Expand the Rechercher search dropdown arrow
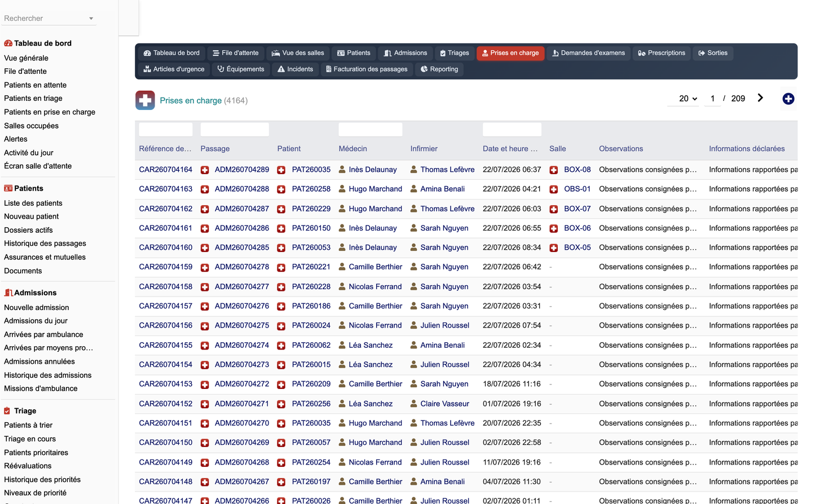815x504 pixels. [x=91, y=19]
